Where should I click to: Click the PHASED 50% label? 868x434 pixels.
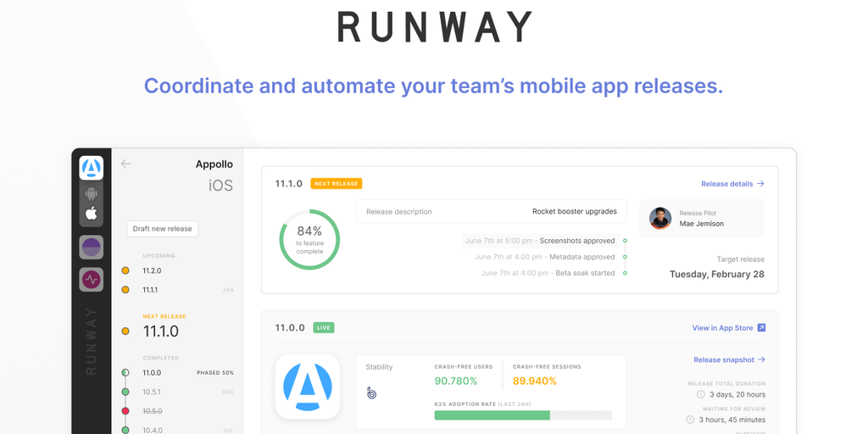215,373
